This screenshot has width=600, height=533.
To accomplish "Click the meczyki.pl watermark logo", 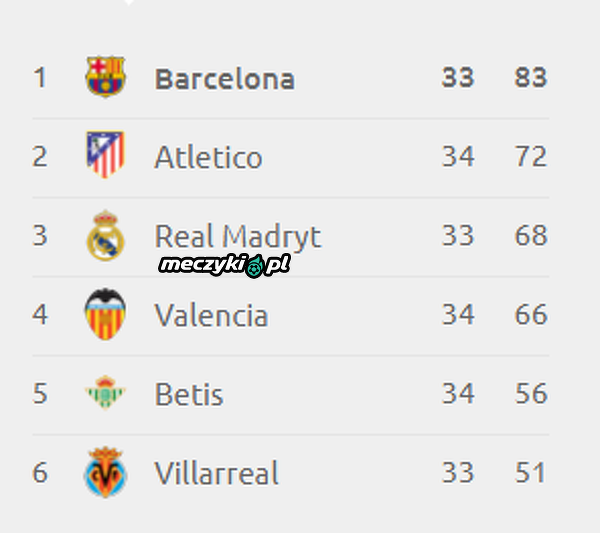I will pyautogui.click(x=225, y=265).
